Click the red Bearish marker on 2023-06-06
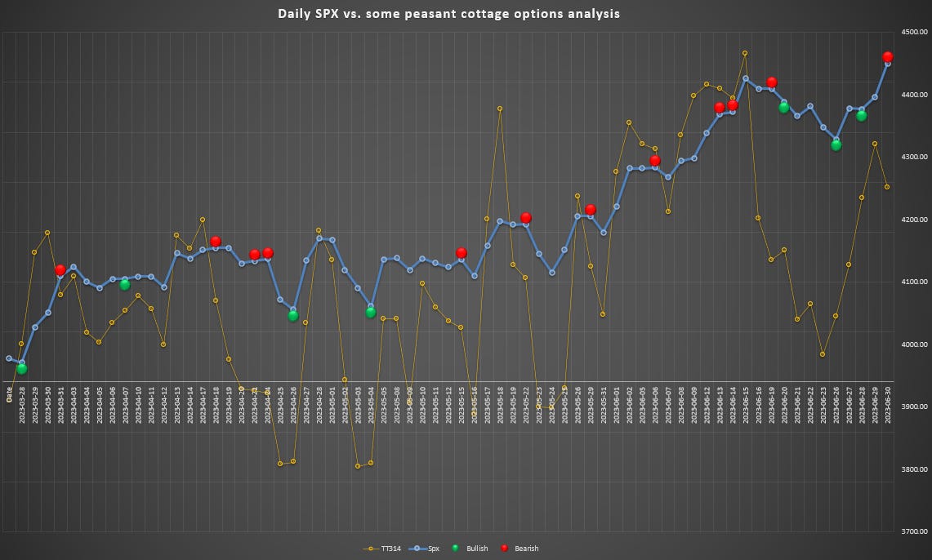 pyautogui.click(x=655, y=160)
